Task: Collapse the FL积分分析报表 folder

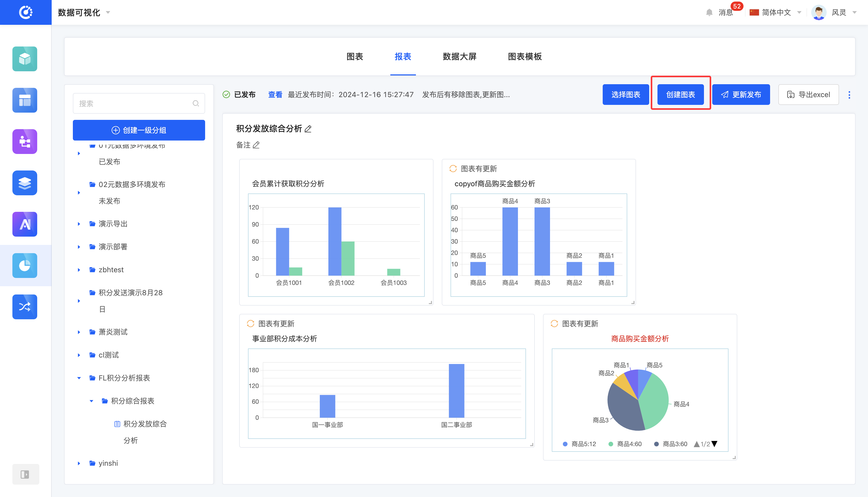Action: [79, 378]
